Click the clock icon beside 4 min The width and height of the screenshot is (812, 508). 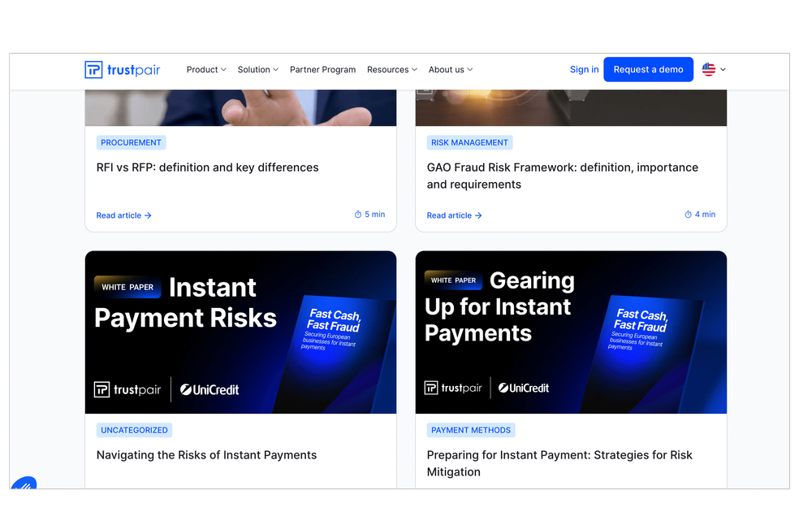(689, 215)
